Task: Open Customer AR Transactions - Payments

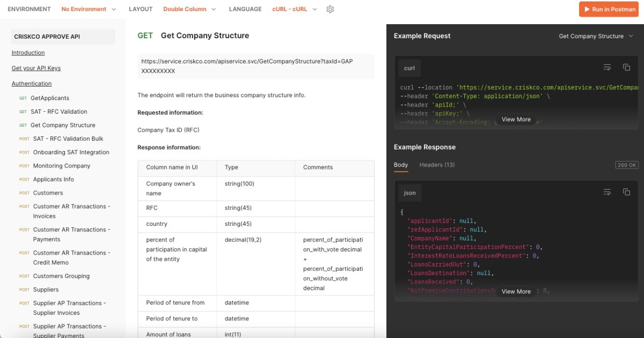Action: tap(71, 234)
